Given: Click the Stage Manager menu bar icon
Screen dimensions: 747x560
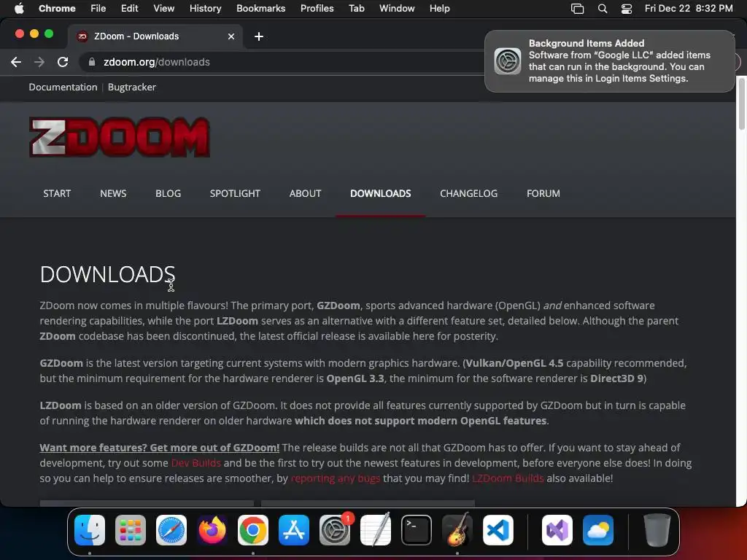Looking at the screenshot, I should click(x=578, y=8).
